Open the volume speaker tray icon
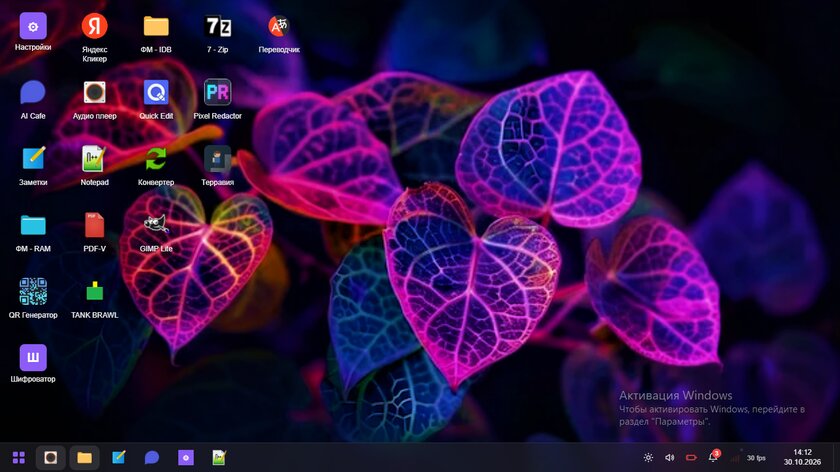Viewport: 840px width, 472px height. 670,458
